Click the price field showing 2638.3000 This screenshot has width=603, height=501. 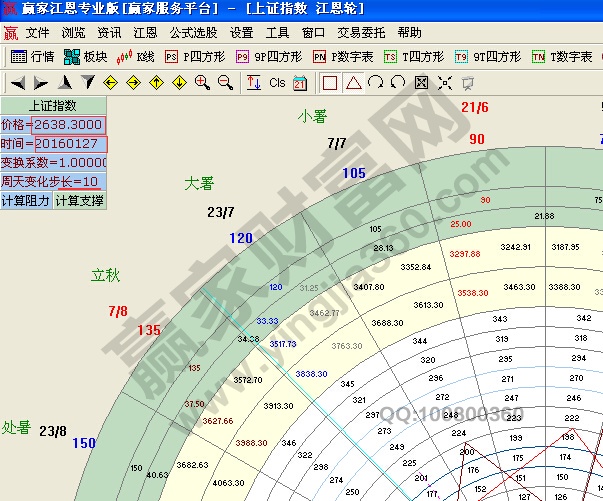69,125
